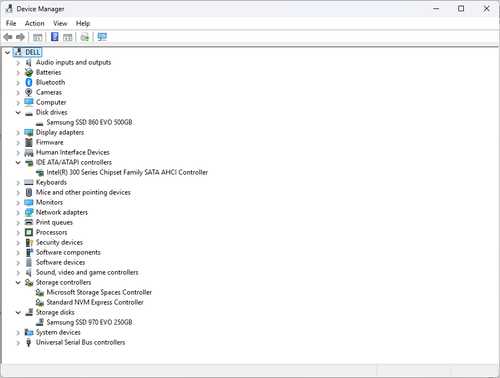Click the Device Manager title bar icon

[9, 9]
